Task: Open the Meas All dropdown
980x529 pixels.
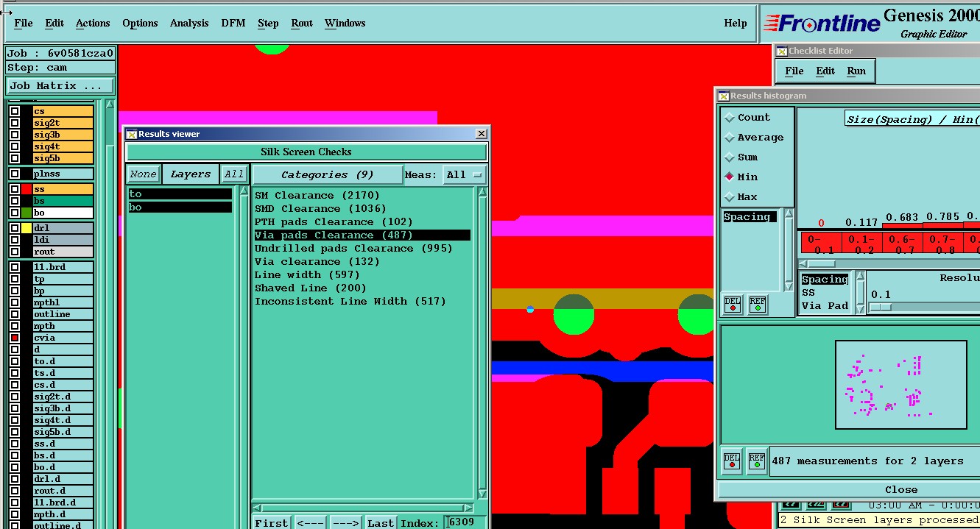Action: [x=464, y=175]
